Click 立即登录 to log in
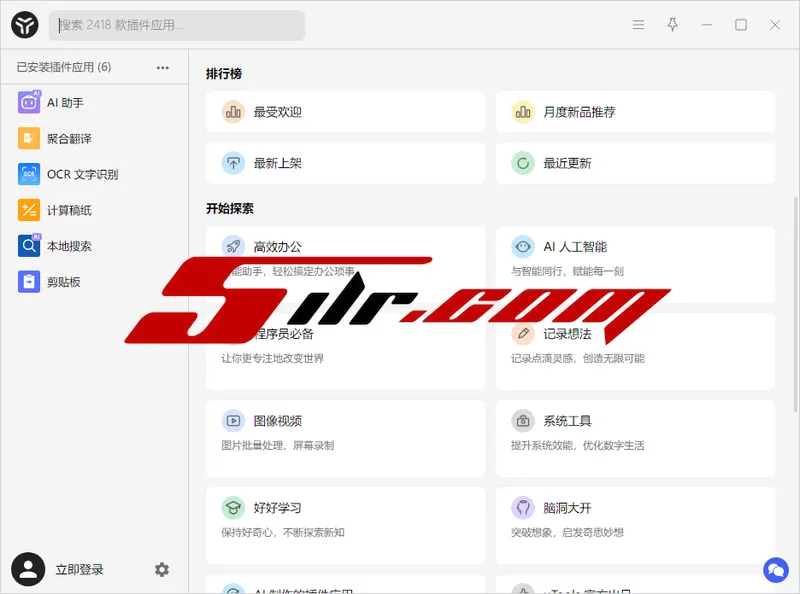This screenshot has width=800, height=594. point(80,570)
